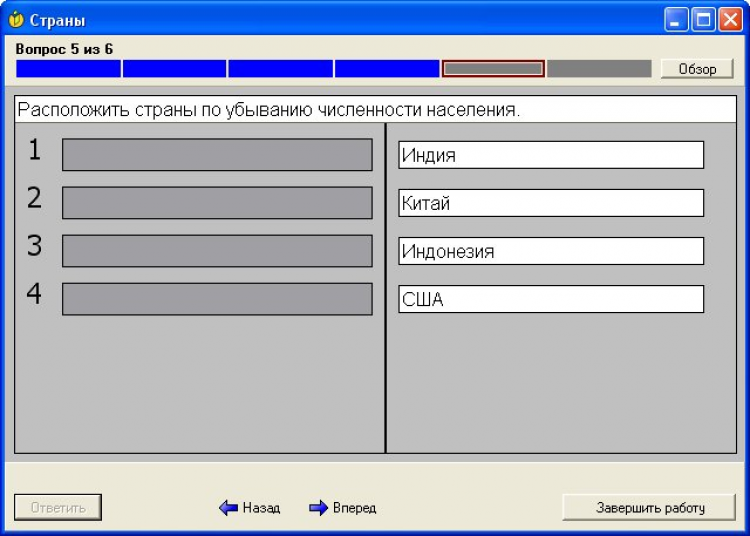The width and height of the screenshot is (750, 536).
Task: Jump to question 4 progress segment
Action: 387,69
